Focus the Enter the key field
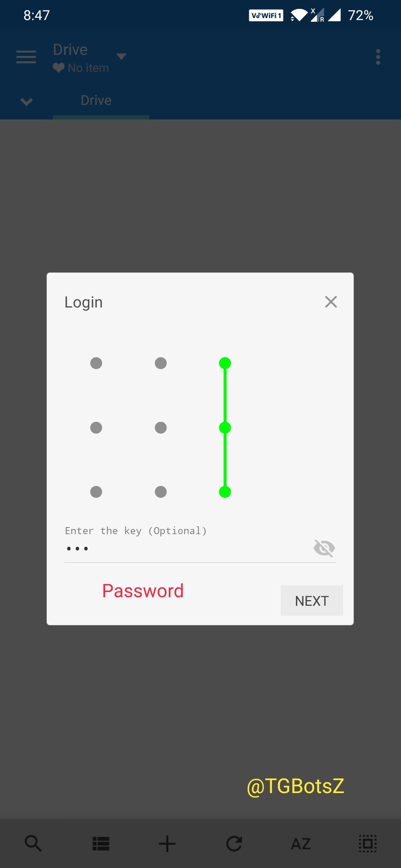The image size is (401, 868). coord(188,548)
